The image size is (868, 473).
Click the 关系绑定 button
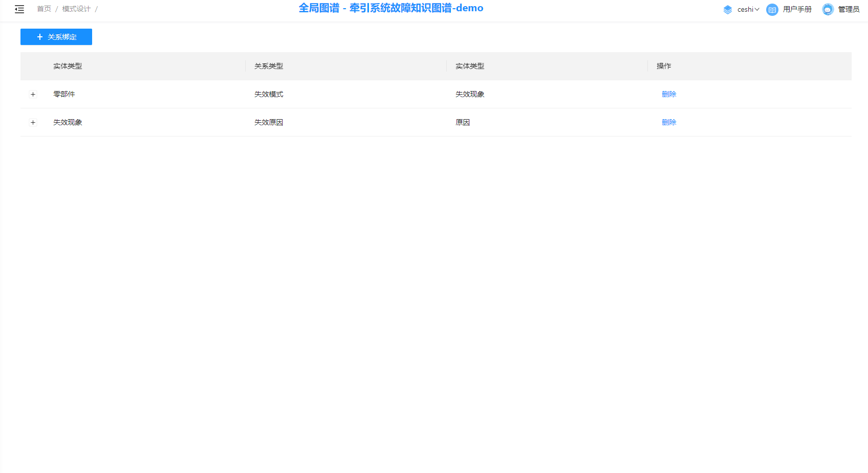(x=56, y=37)
